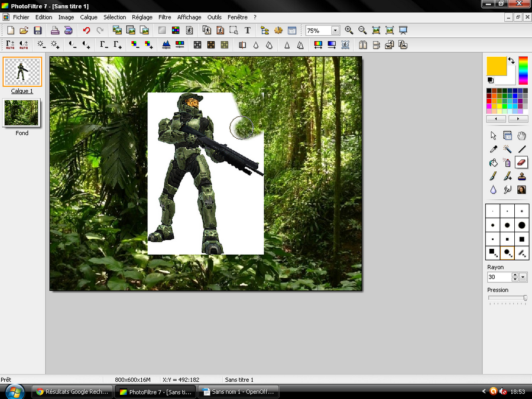Viewport: 532px width, 399px height.
Task: Choose the oblique line brush shape
Action: coord(521,253)
